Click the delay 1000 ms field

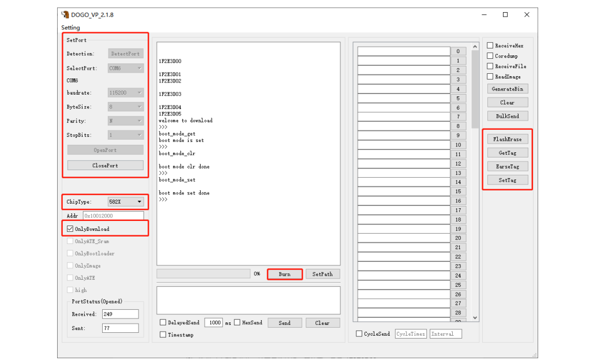213,322
